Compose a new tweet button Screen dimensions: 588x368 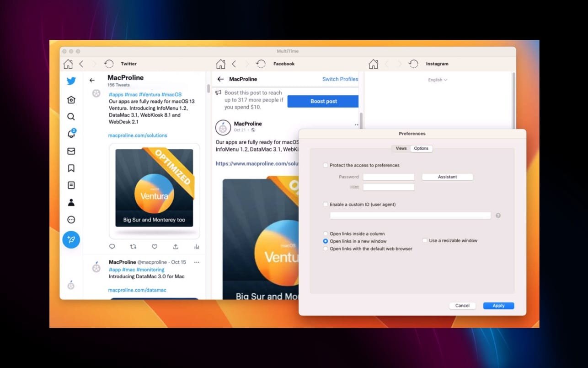tap(71, 239)
